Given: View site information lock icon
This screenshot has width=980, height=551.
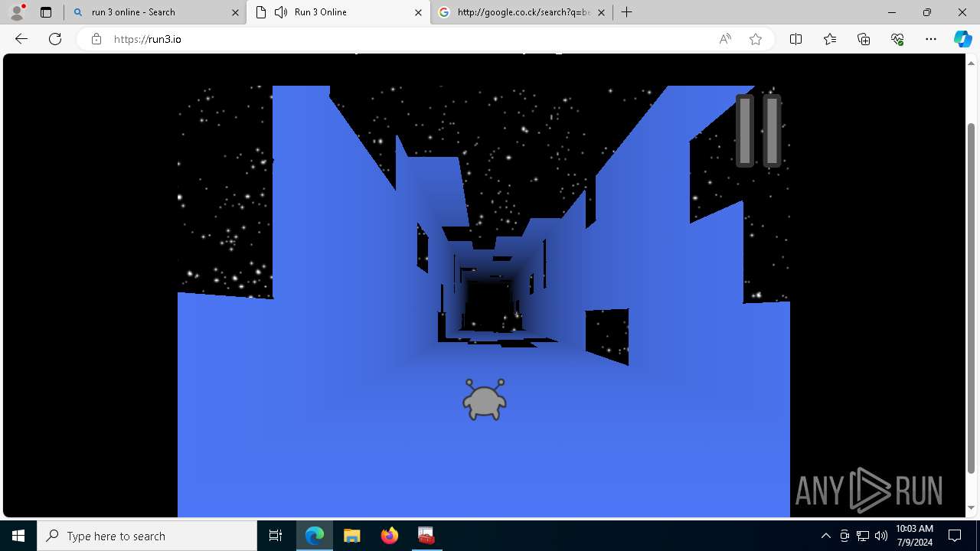Looking at the screenshot, I should pos(96,39).
